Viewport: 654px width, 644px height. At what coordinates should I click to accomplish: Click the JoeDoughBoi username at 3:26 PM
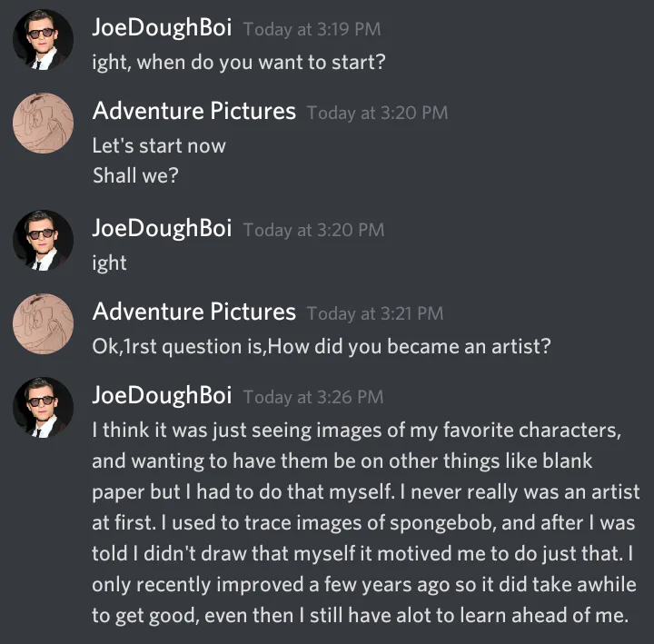pyautogui.click(x=162, y=396)
